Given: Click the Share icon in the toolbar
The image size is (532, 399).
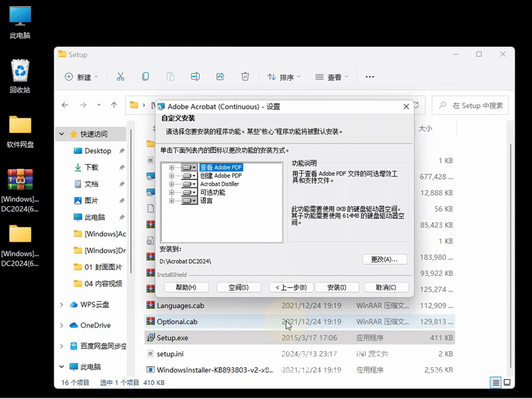Looking at the screenshot, I should tap(219, 76).
